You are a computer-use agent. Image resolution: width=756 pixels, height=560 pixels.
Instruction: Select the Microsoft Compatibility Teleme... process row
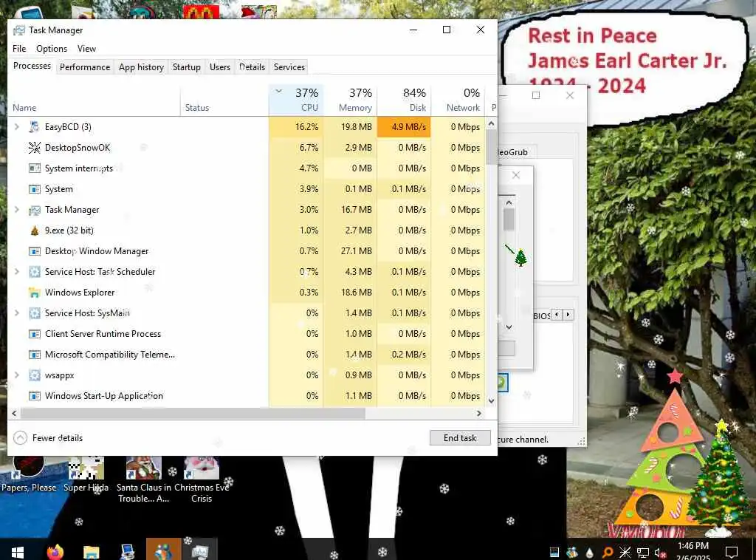tap(247, 355)
